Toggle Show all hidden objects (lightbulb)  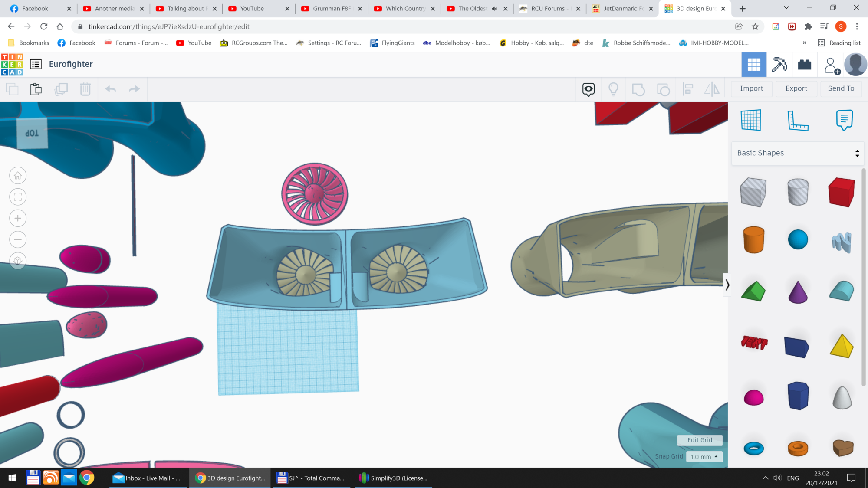tap(613, 89)
